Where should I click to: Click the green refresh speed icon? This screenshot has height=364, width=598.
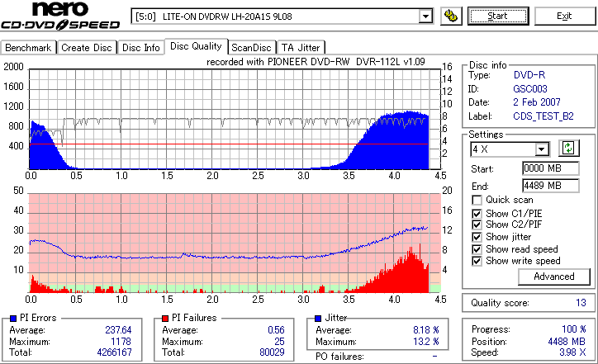point(568,148)
